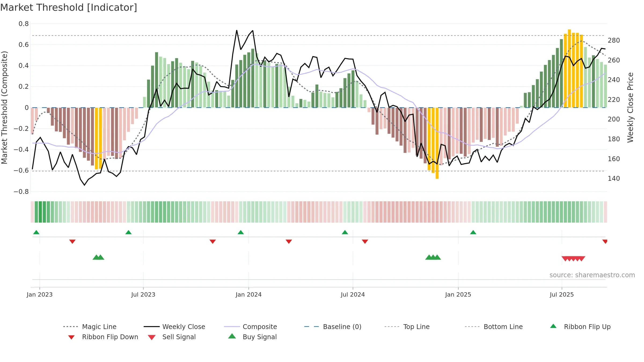This screenshot has width=644, height=362.
Task: Toggle Ribbon Flip Down in the legend
Action: pos(103,337)
